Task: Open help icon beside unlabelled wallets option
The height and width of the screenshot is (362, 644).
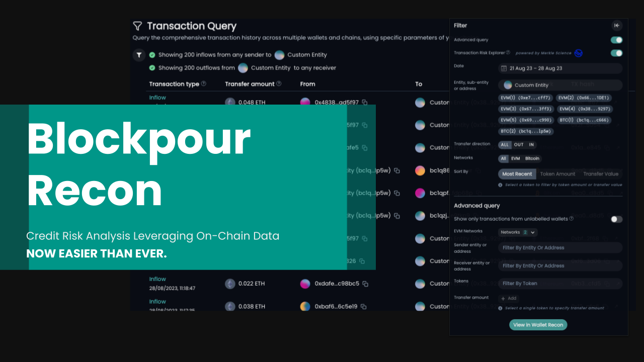Action: pos(572,219)
